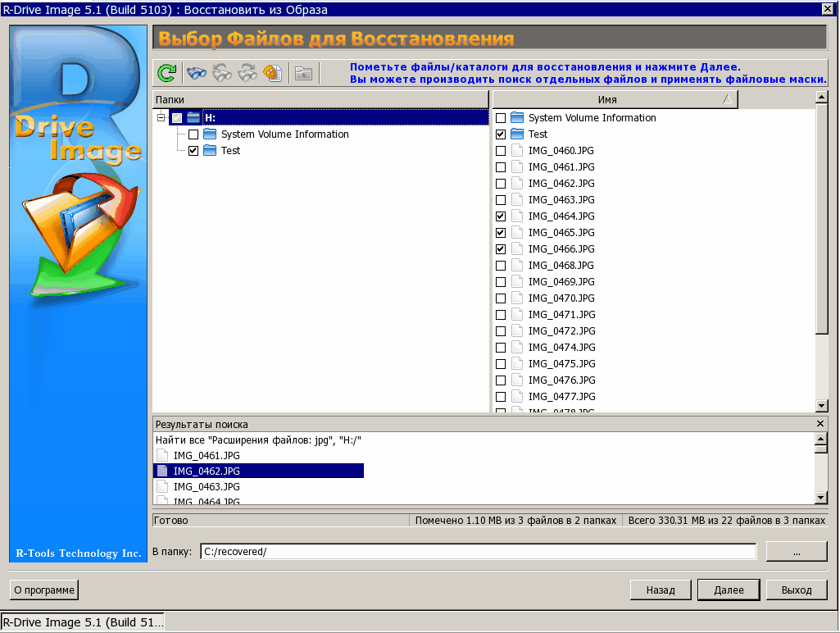Click the Test folder icon in tree
This screenshot has height=633, width=840.
(210, 151)
